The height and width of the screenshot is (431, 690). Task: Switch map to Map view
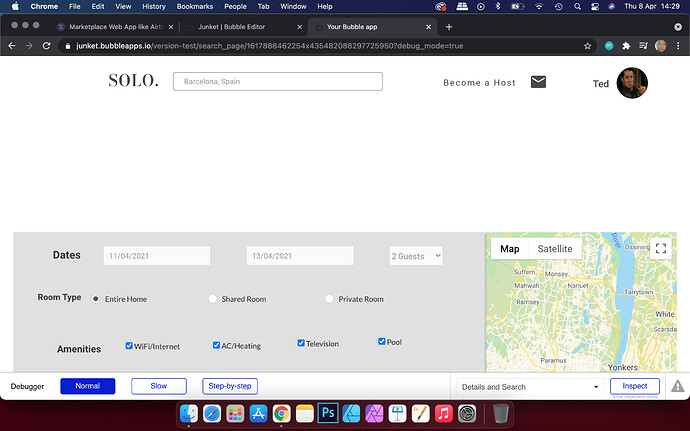click(x=510, y=249)
